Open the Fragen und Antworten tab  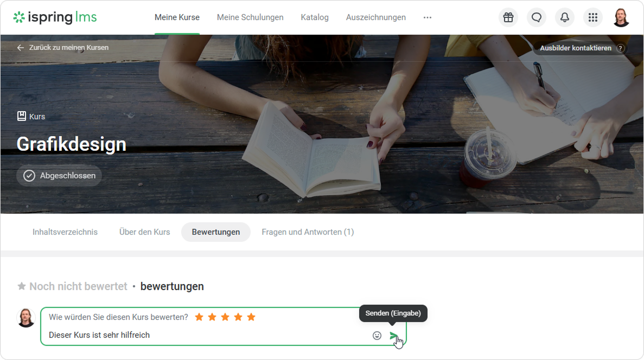[308, 232]
